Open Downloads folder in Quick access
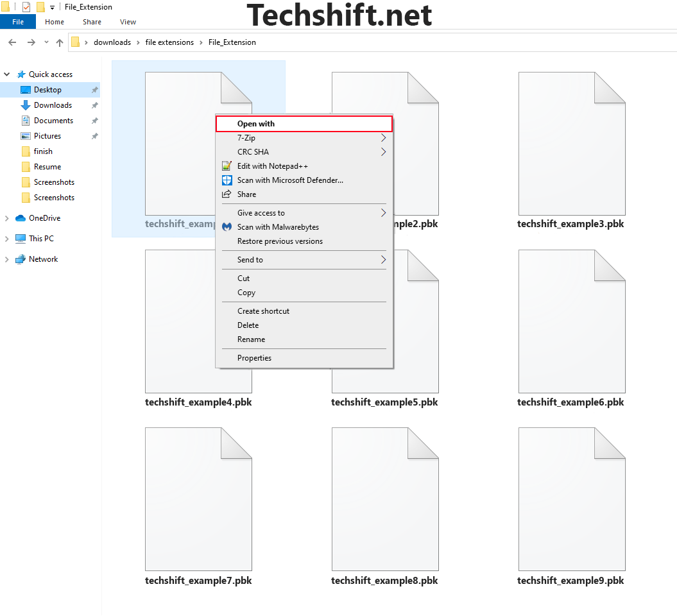This screenshot has width=677, height=616. tap(53, 105)
